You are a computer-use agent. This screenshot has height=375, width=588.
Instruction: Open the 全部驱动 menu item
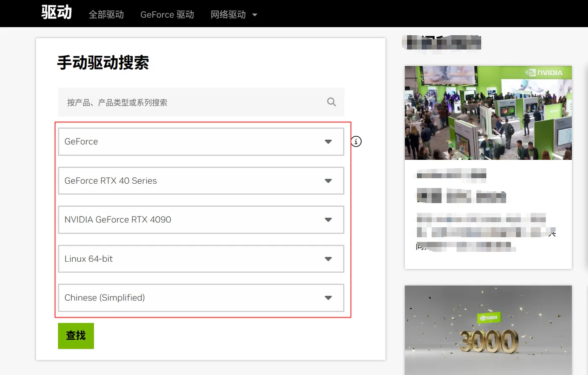[106, 15]
